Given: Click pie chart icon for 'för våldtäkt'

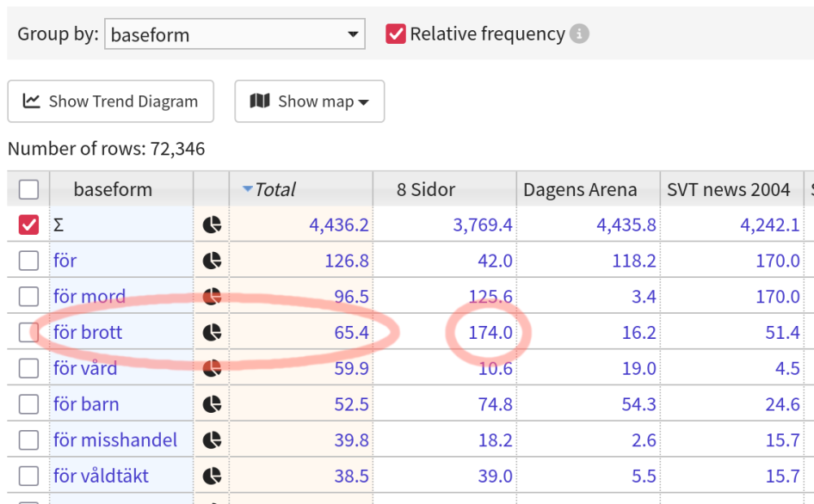Looking at the screenshot, I should coord(212,476).
